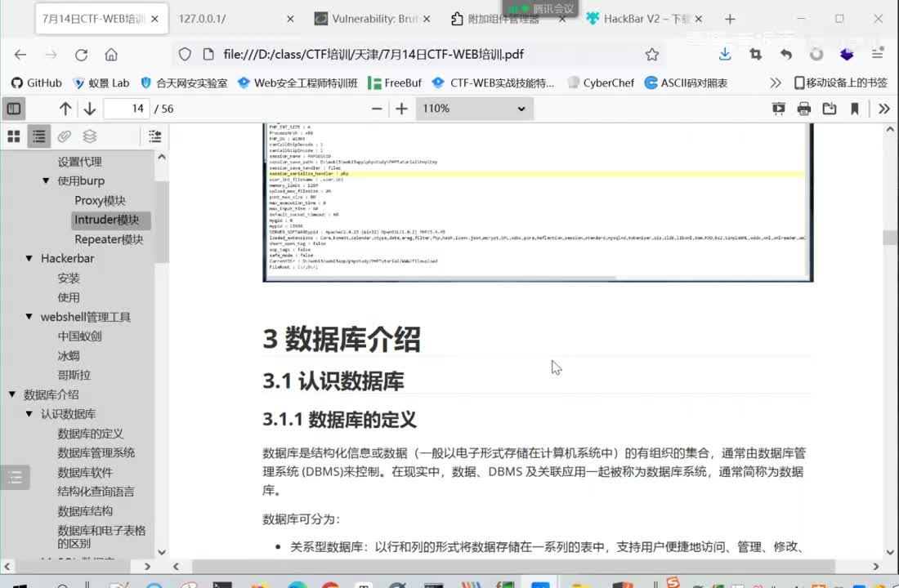Open the 安装 outline entry
Viewport: 899px width, 588px height.
pos(69,278)
